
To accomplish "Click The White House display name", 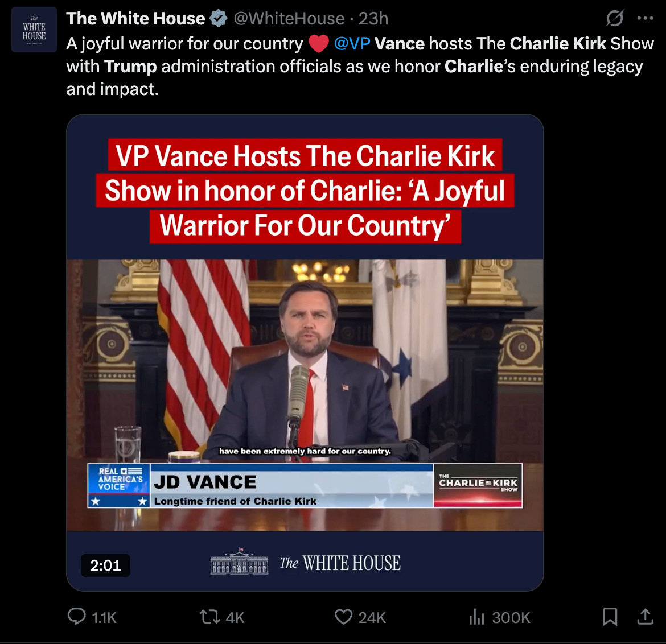I will coord(135,19).
